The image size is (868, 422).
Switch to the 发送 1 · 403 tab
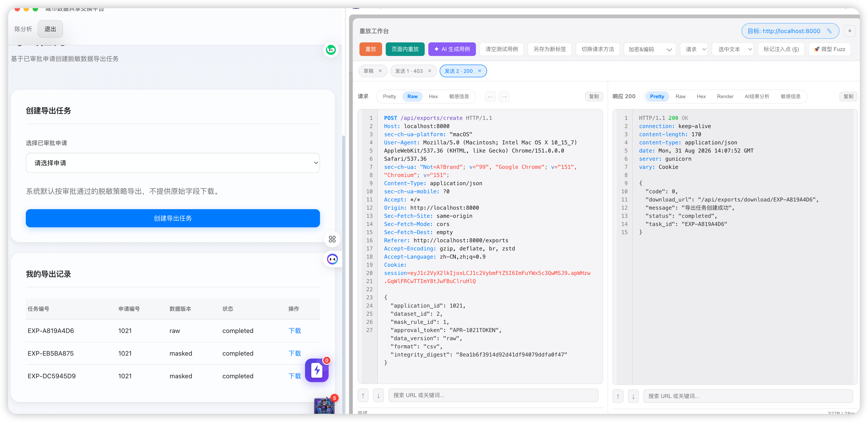[x=409, y=71]
